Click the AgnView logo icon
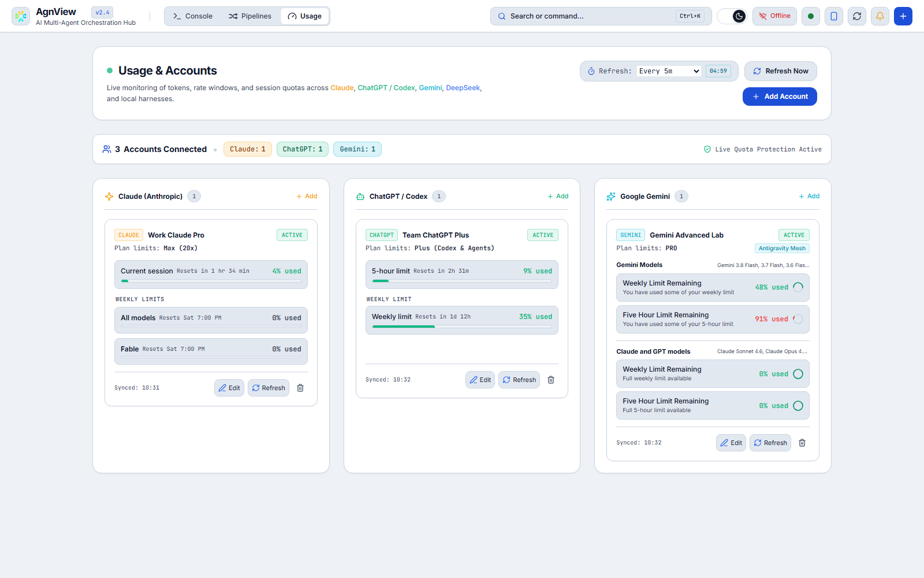The height and width of the screenshot is (578, 924). click(x=21, y=16)
